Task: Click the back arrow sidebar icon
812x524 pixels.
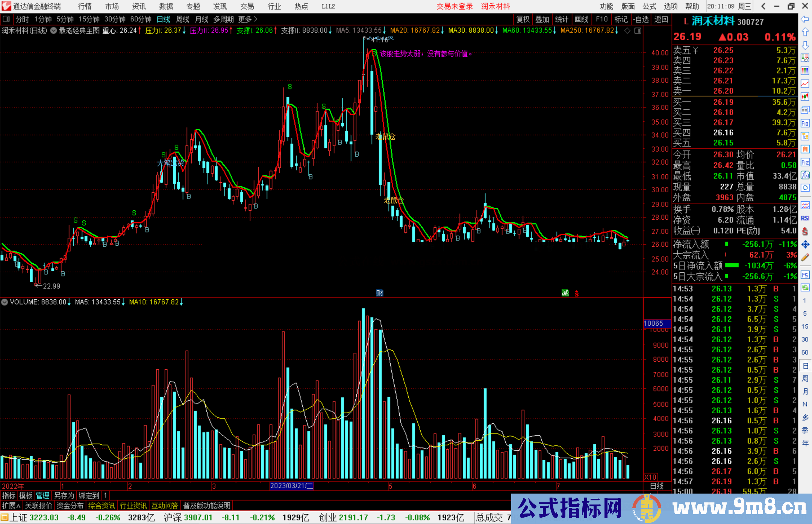Action: (x=805, y=19)
